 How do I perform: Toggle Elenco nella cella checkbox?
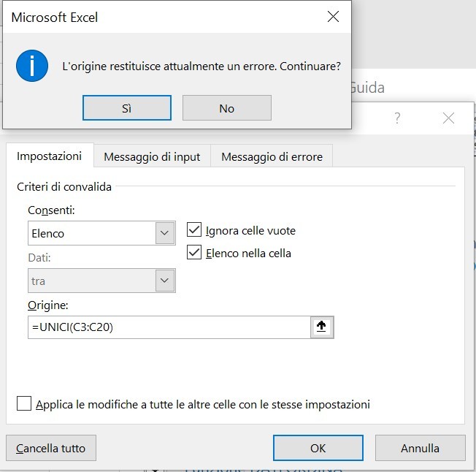[194, 252]
